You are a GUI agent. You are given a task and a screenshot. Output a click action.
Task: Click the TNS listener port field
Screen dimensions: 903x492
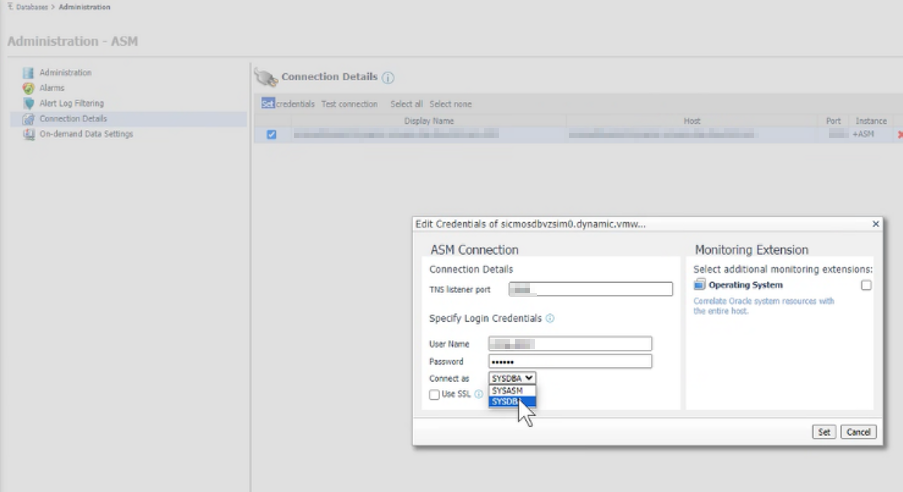click(590, 289)
